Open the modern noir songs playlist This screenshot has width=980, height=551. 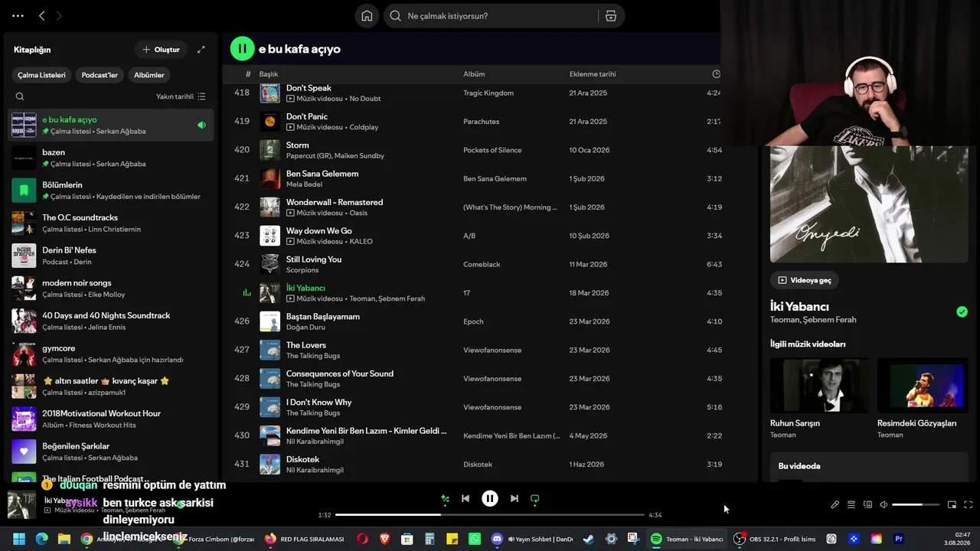coord(111,289)
